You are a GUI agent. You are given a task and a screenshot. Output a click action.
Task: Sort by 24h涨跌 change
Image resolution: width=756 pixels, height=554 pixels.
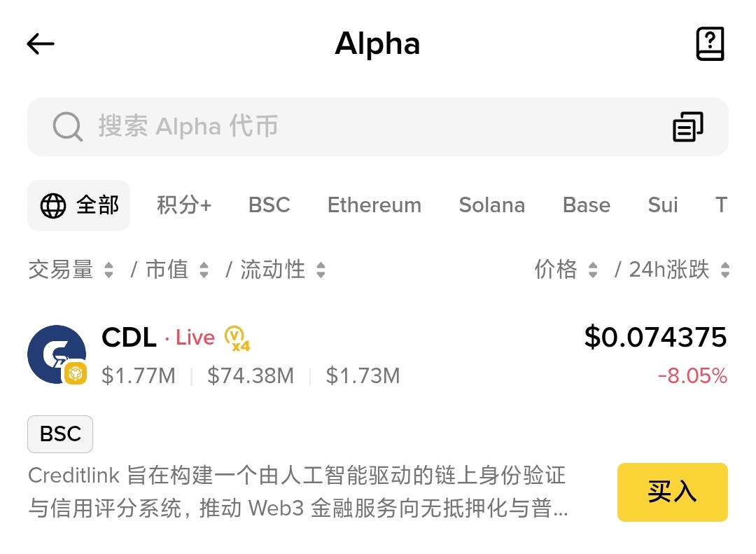[x=678, y=270]
